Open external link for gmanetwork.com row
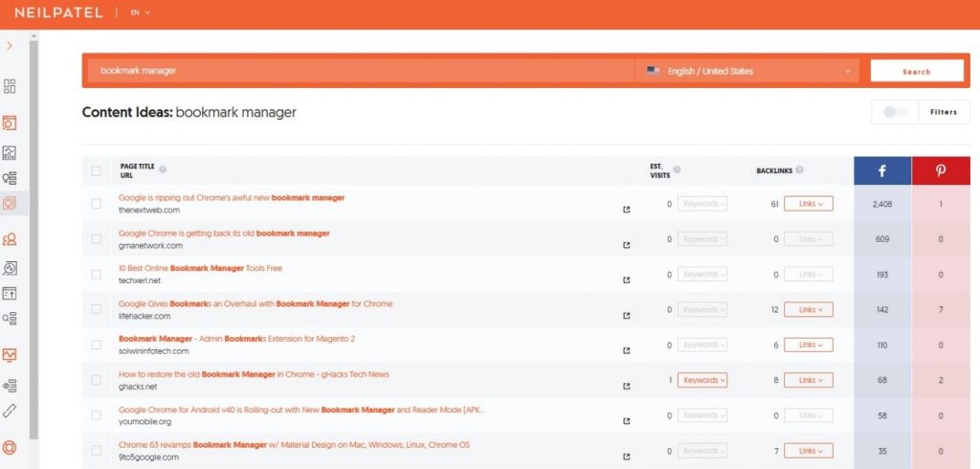This screenshot has height=469, width=980. tap(627, 246)
